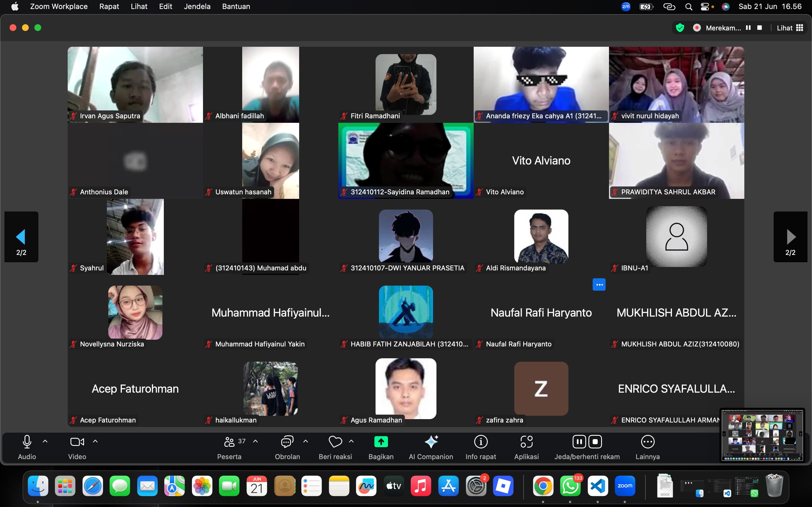Show Info rapat meeting details
The width and height of the screenshot is (812, 507).
(480, 447)
